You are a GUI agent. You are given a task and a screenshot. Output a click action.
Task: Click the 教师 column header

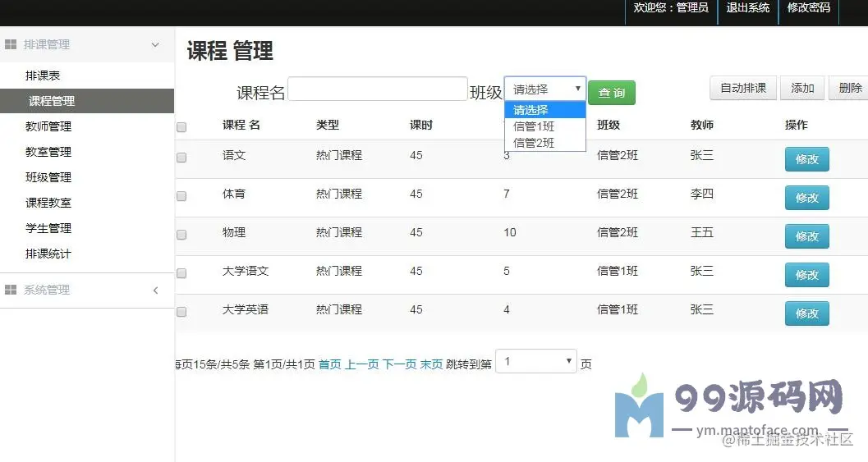[702, 125]
